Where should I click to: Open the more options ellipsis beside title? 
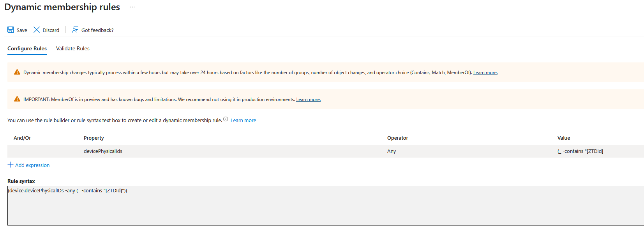click(x=132, y=7)
